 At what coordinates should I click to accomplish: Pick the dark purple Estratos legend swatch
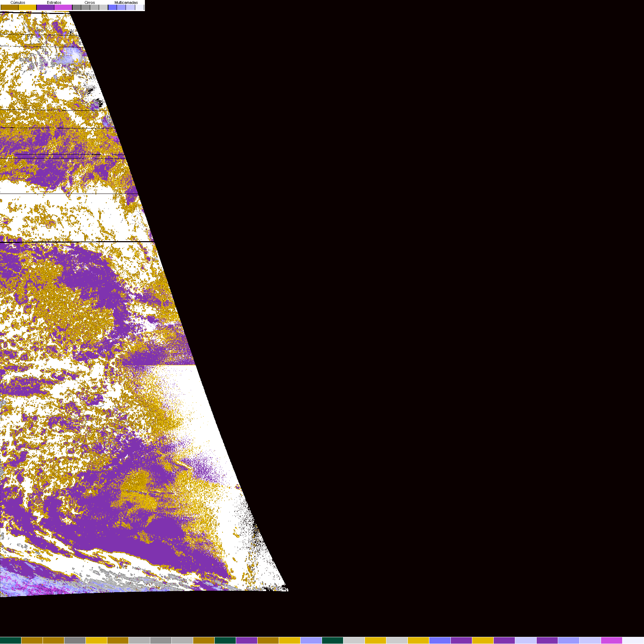tap(45, 8)
